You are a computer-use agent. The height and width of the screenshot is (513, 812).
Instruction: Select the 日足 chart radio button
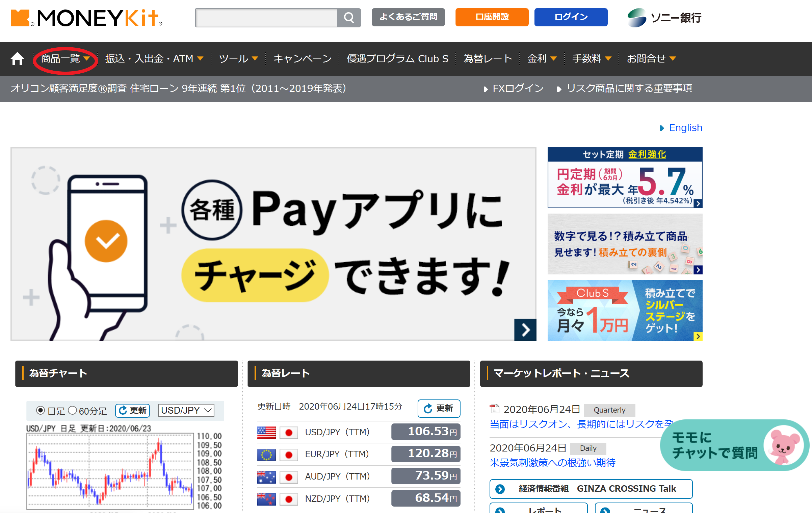(x=40, y=410)
